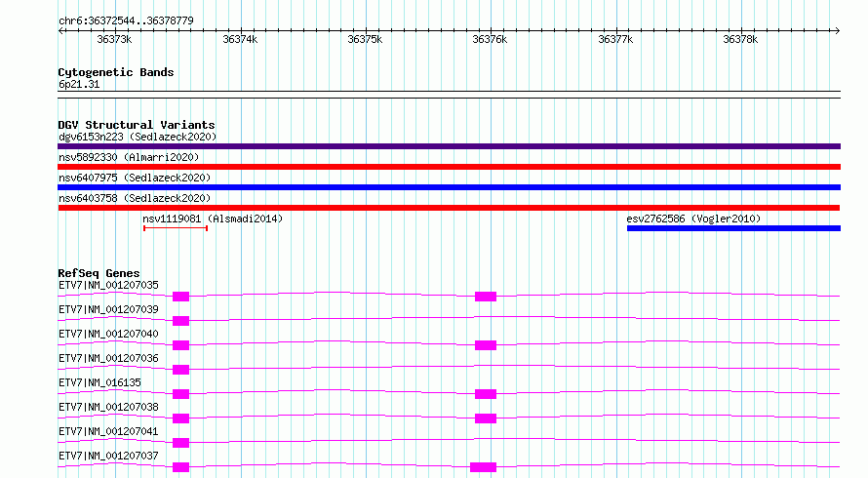Click the purple dgv6153n223 variant bar
The image size is (868, 478).
pyautogui.click(x=449, y=146)
